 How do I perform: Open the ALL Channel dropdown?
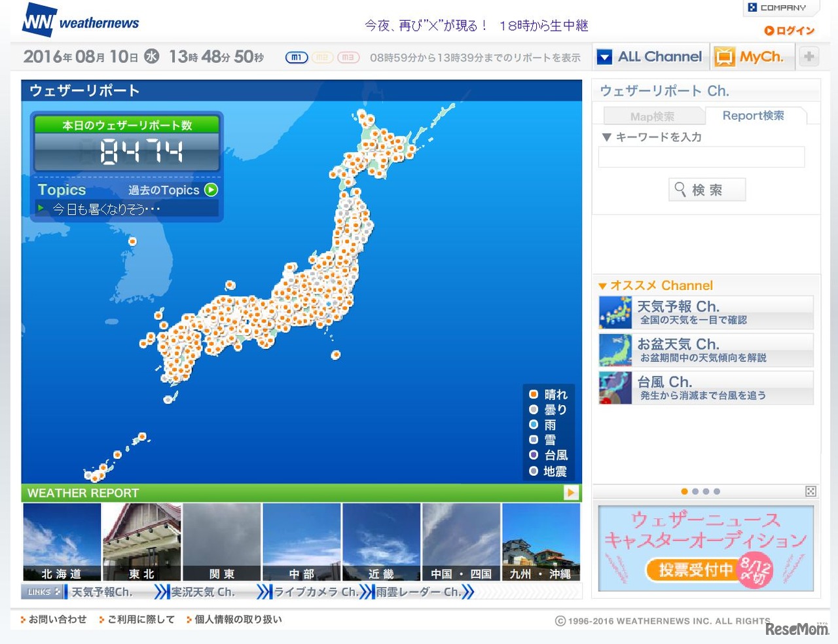(604, 56)
